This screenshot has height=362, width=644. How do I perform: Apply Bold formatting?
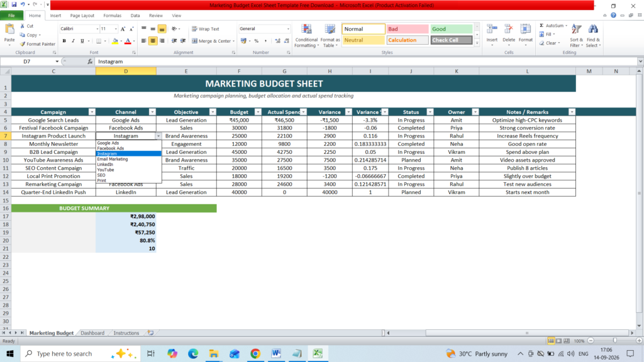pyautogui.click(x=64, y=41)
